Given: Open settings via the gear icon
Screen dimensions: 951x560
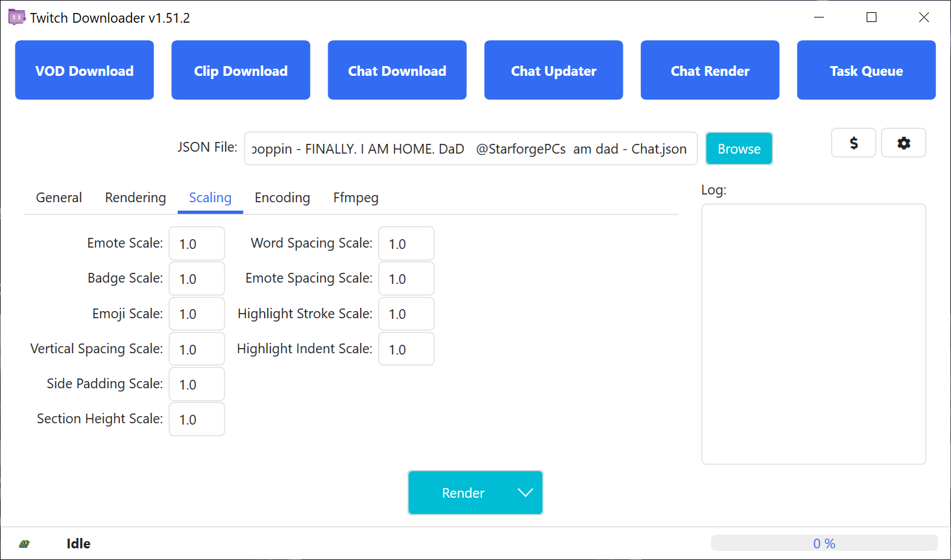Looking at the screenshot, I should [x=904, y=143].
